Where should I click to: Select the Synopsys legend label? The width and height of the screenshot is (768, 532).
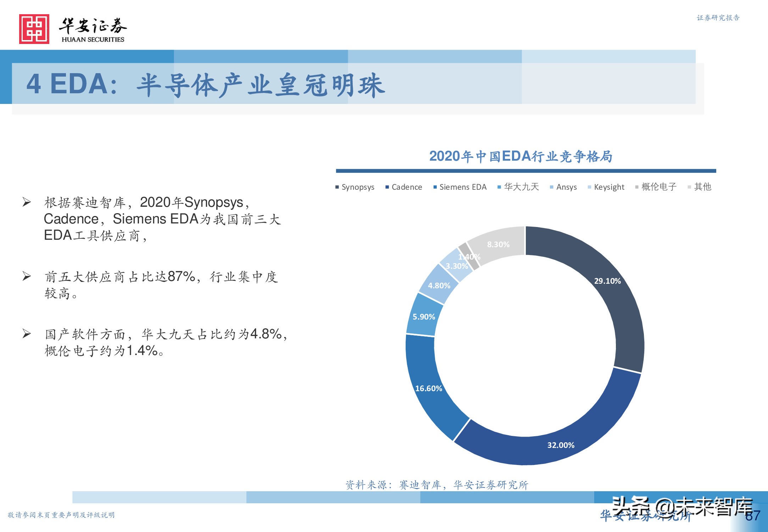[x=358, y=187]
